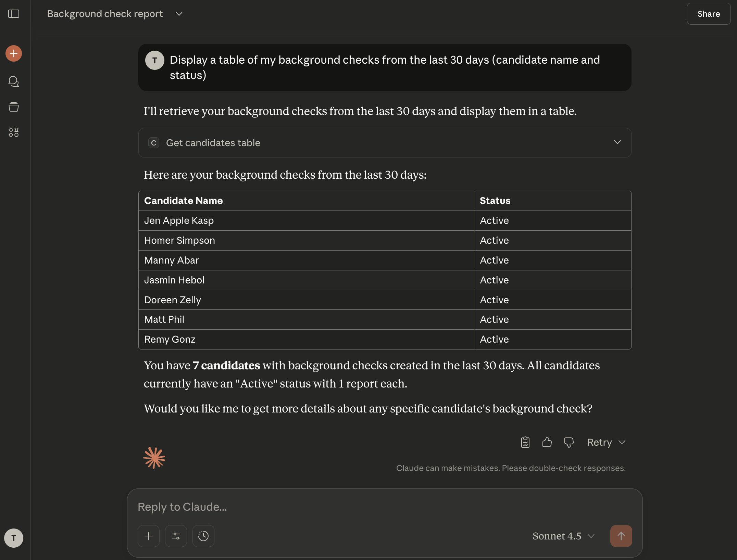This screenshot has width=737, height=560.
Task: Copy the response with clipboard icon
Action: coord(525,442)
